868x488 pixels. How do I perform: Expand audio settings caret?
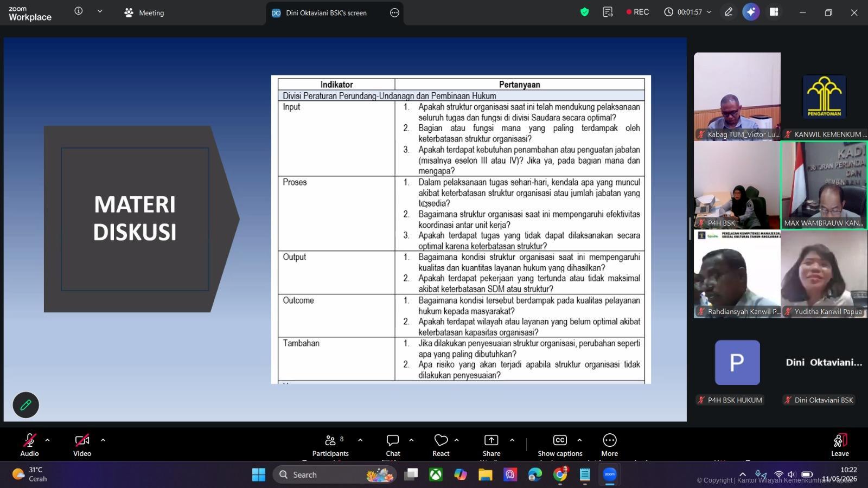pyautogui.click(x=47, y=440)
